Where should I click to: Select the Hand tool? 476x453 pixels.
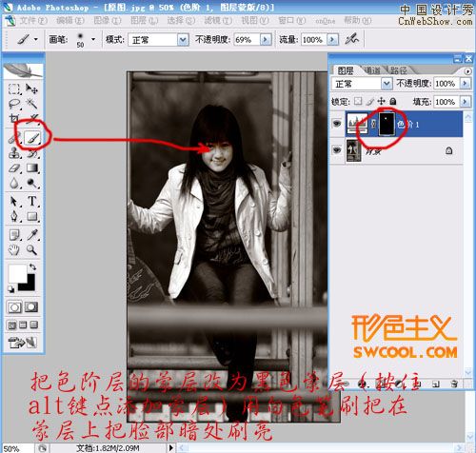[13, 250]
